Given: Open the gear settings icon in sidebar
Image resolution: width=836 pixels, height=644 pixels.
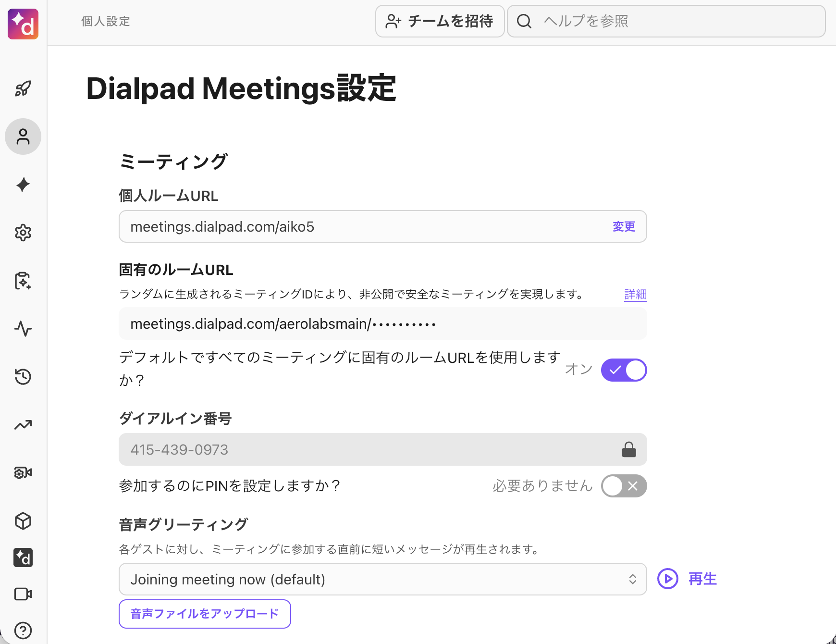Looking at the screenshot, I should (23, 233).
